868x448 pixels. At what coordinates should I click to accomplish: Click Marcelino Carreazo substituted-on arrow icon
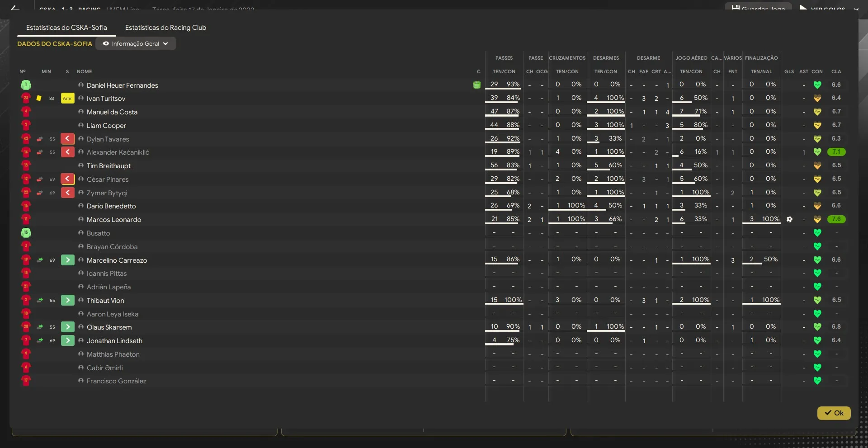(x=67, y=260)
